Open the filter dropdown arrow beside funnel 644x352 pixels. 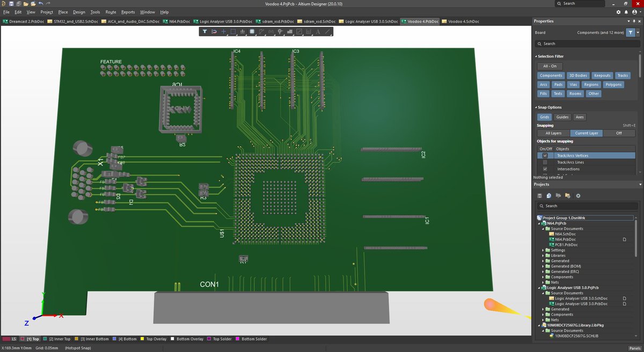[636, 33]
